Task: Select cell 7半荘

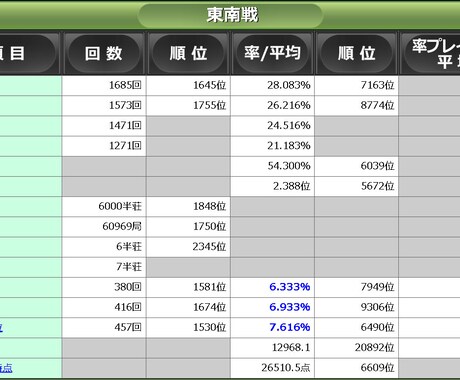Action: pyautogui.click(x=104, y=267)
